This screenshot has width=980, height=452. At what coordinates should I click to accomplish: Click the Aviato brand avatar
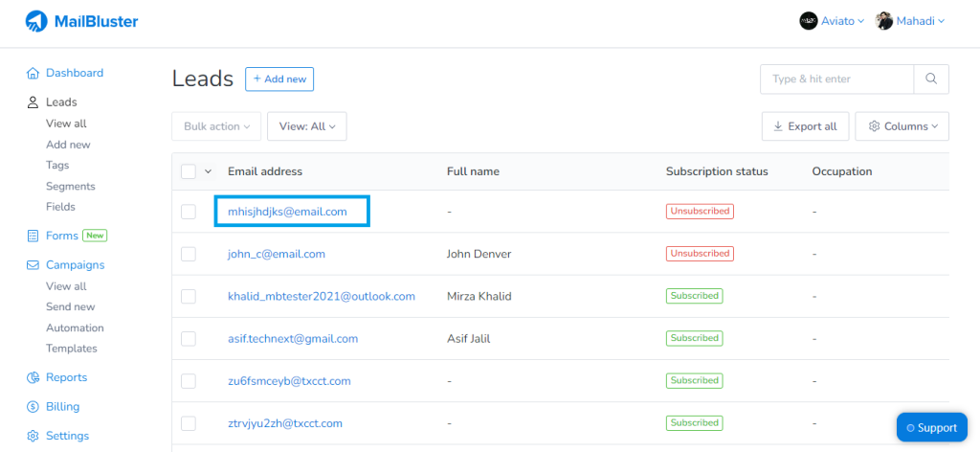point(808,21)
